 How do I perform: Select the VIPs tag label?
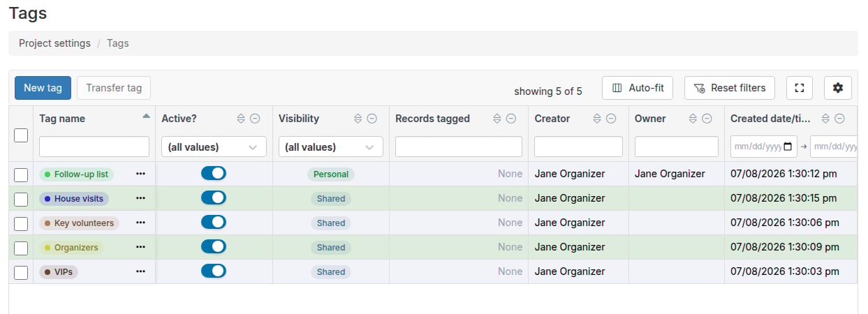[x=59, y=272]
